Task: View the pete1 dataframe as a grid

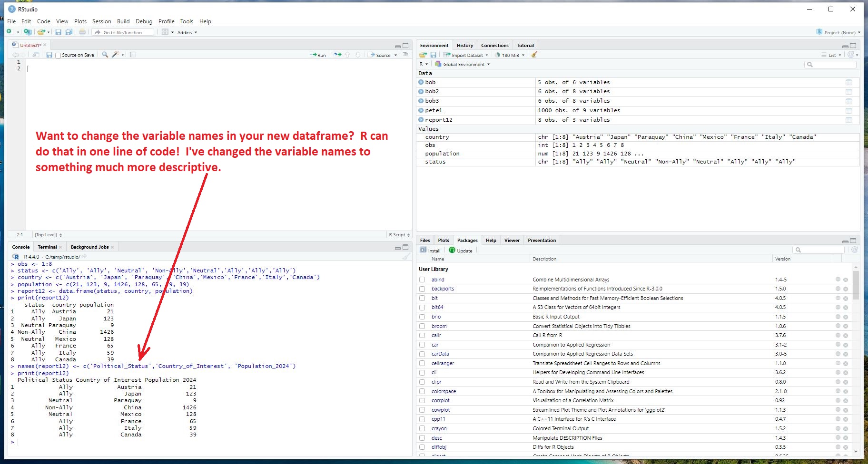Action: coord(848,111)
